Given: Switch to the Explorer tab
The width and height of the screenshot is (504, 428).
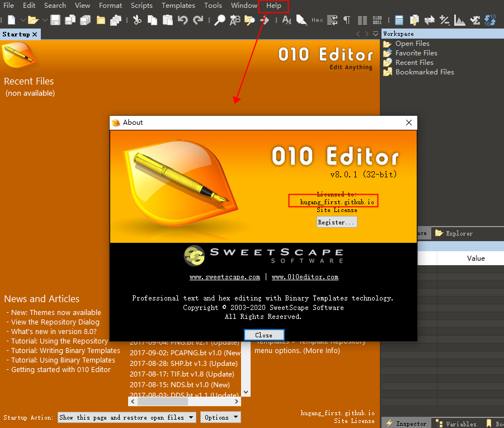Looking at the screenshot, I should pyautogui.click(x=454, y=233).
